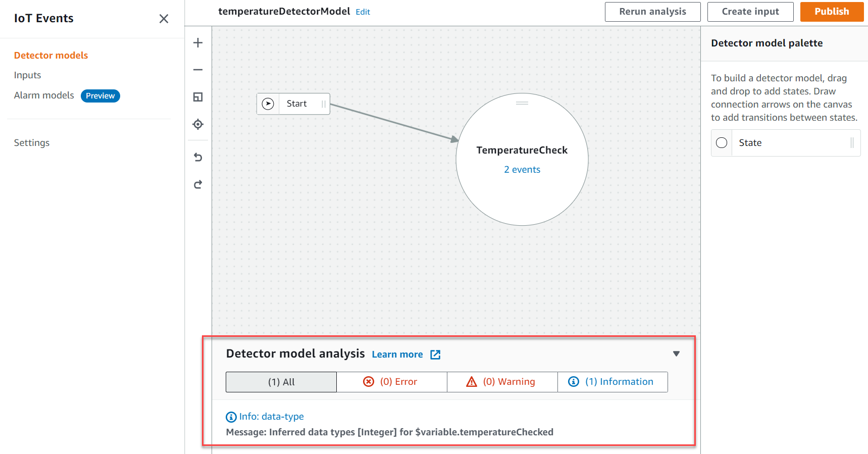The height and width of the screenshot is (454, 868).
Task: Click the fit-to-screen canvas icon
Action: pyautogui.click(x=198, y=97)
